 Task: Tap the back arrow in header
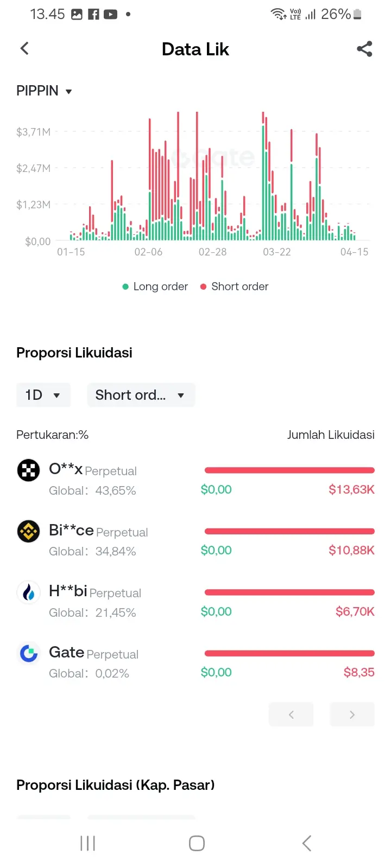pos(24,49)
